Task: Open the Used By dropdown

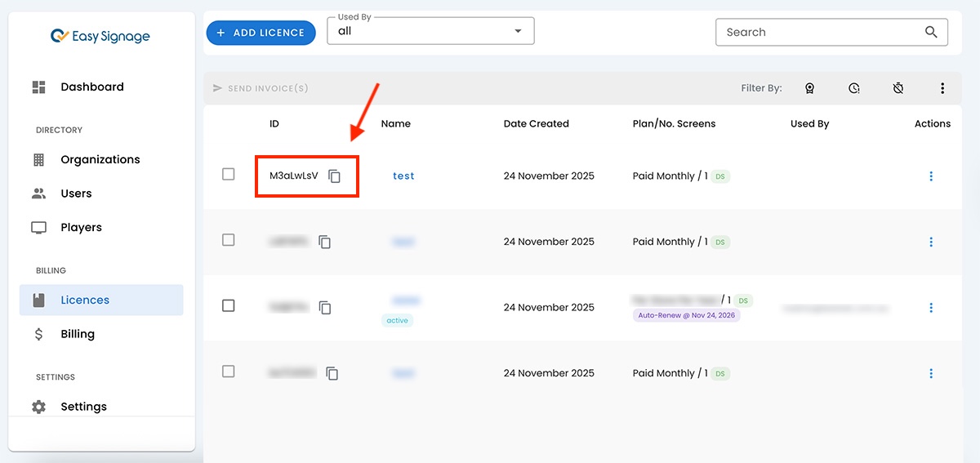Action: [430, 32]
